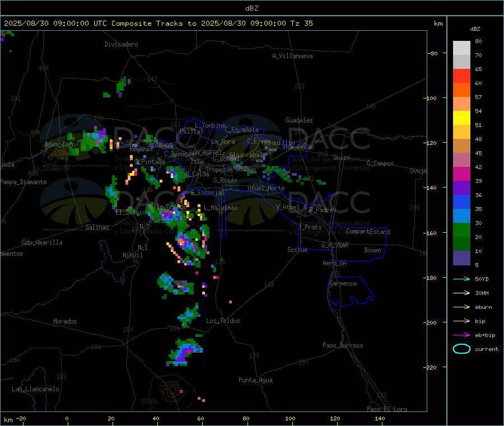Click the CompantEscard map label
The image size is (504, 426).
[x=368, y=232]
